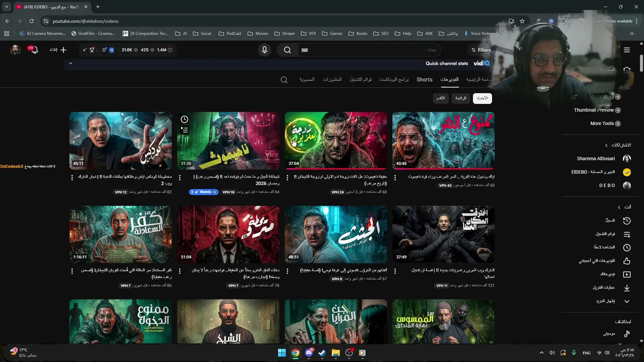
Task: Show more bookmarks overflow chevron
Action: tap(632, 34)
